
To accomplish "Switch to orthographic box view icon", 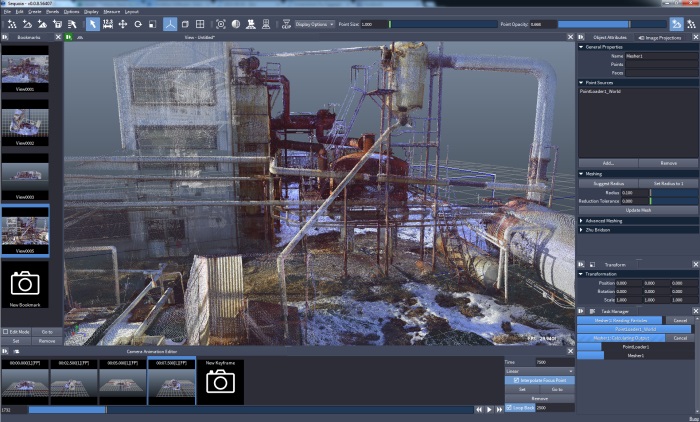I will [185, 24].
